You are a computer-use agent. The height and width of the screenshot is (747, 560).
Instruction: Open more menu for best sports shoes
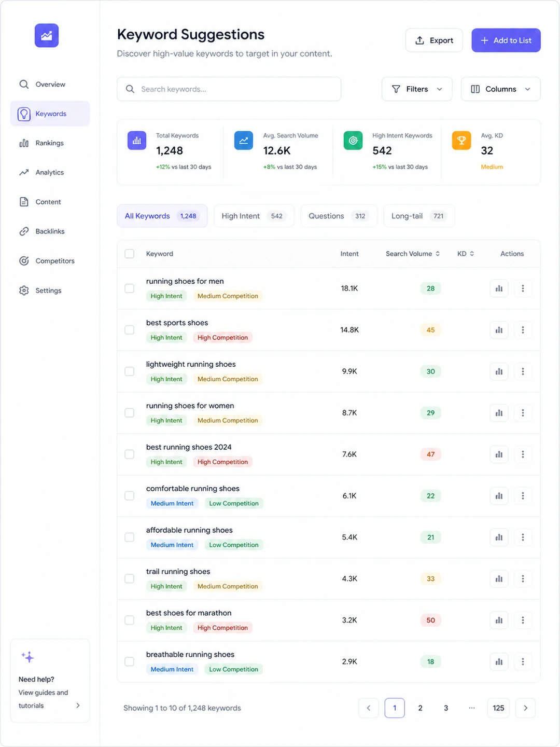pos(523,330)
